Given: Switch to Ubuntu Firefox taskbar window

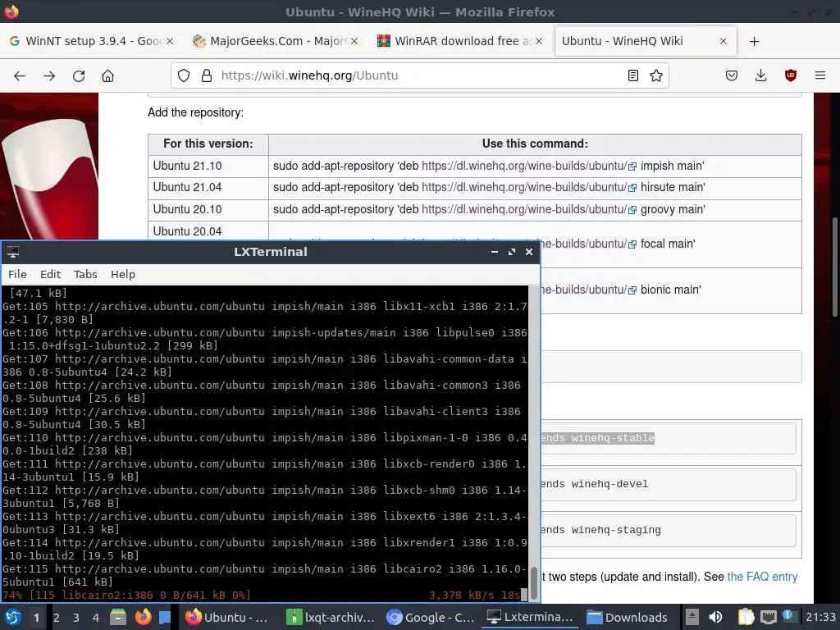Looking at the screenshot, I should tap(227, 617).
